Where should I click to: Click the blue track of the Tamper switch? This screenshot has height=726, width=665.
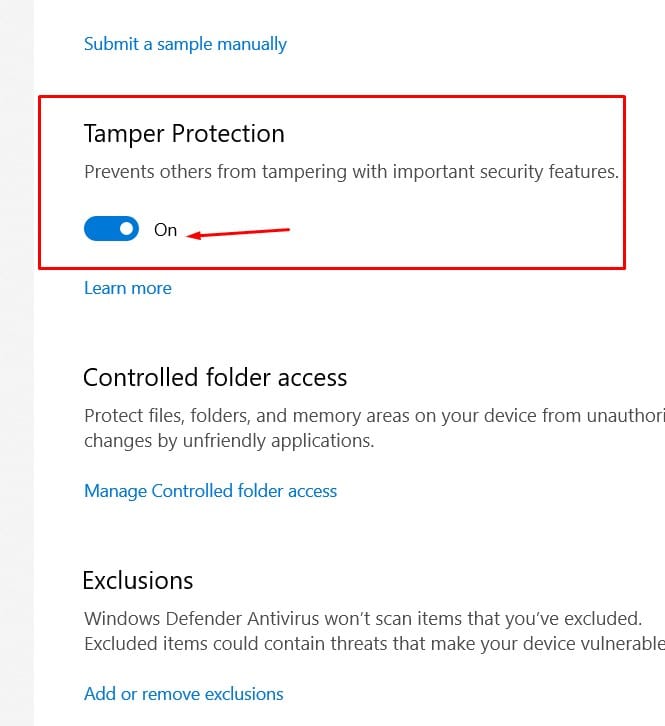click(x=98, y=229)
